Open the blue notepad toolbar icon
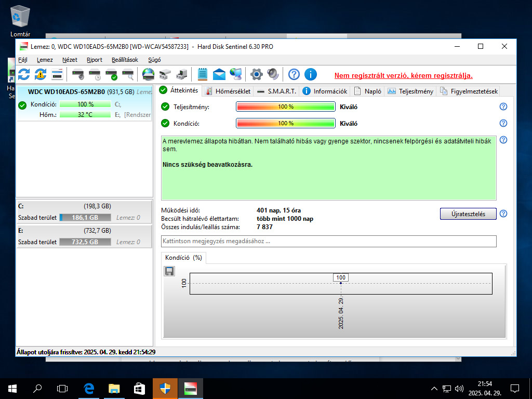Screen dimensions: 532x399 203,74
